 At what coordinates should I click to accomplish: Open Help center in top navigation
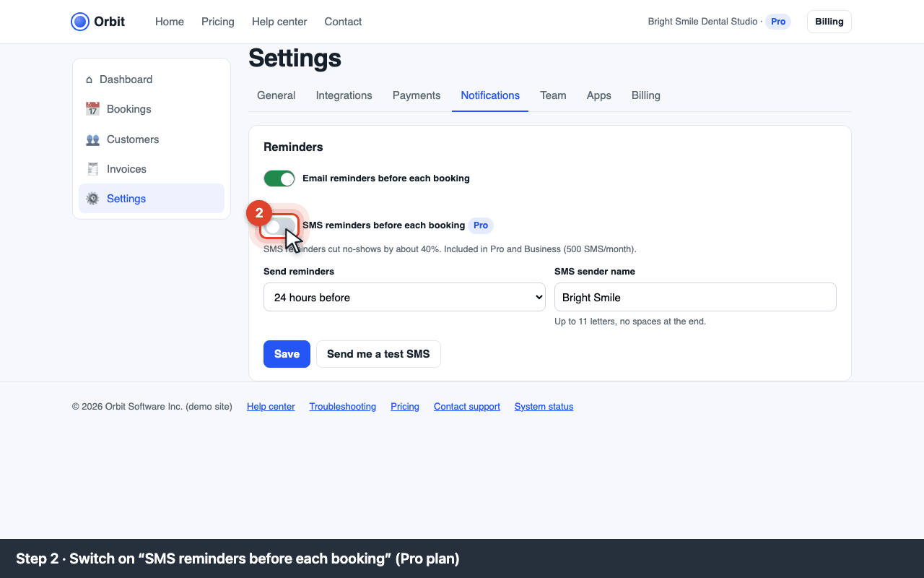279,22
